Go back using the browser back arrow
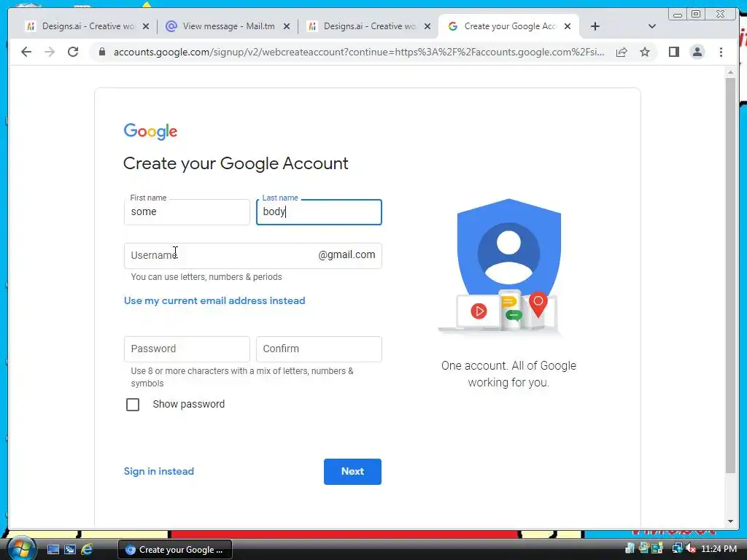 point(26,52)
